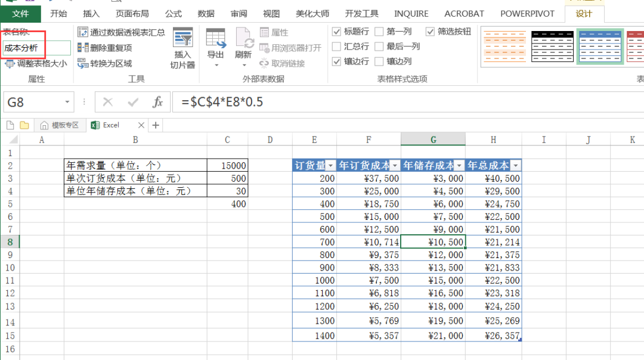Switch to the ACROBAT tab
Screen dimensions: 644x360
(x=464, y=14)
